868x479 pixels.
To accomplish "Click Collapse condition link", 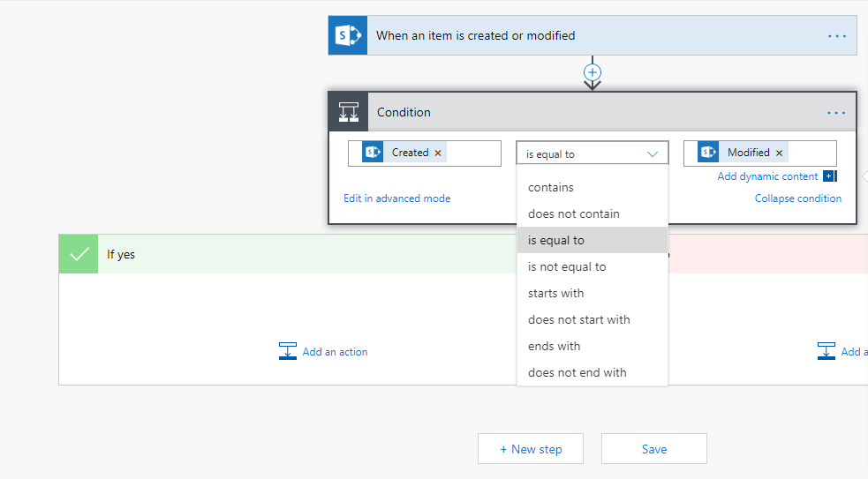I will 797,198.
